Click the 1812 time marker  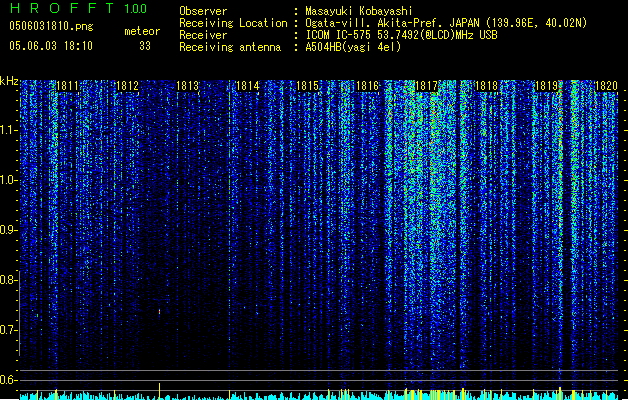(x=127, y=86)
